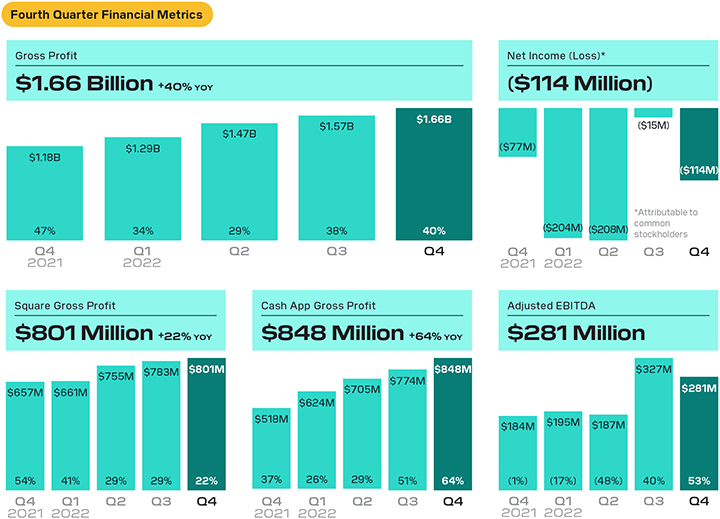The width and height of the screenshot is (720, 519).
Task: Select the $1.66B Gross Profit bar
Action: (x=434, y=174)
